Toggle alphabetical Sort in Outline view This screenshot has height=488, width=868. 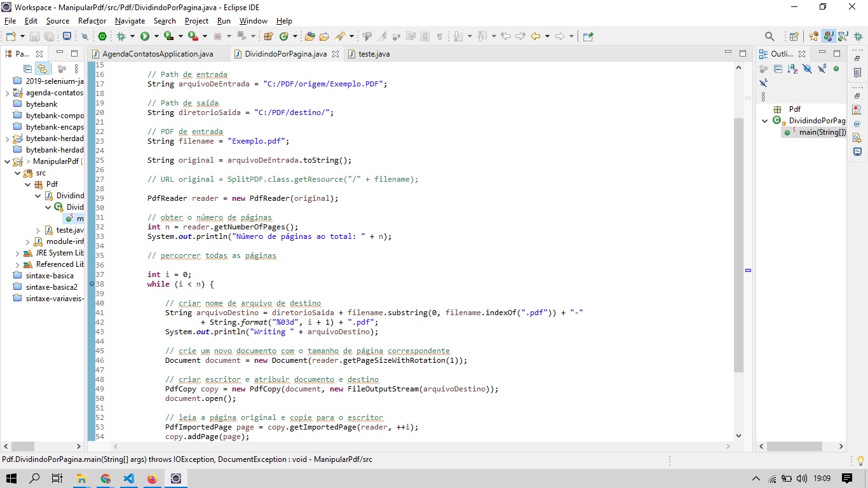coord(792,69)
